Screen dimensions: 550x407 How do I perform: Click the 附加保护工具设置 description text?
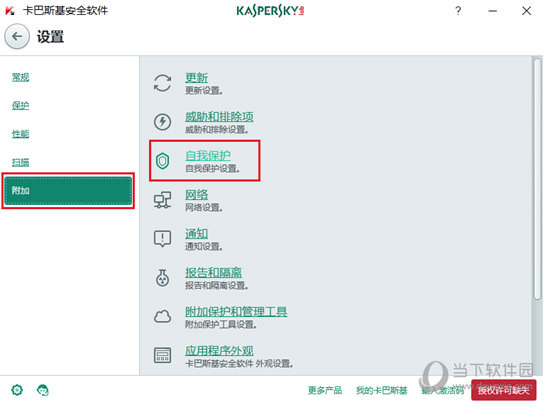point(221,324)
